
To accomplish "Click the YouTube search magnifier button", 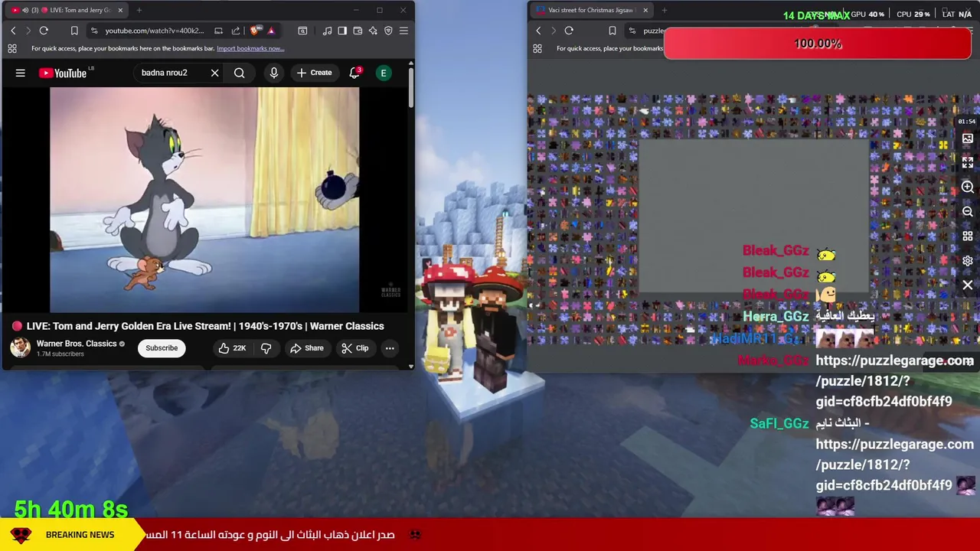I will click(240, 73).
